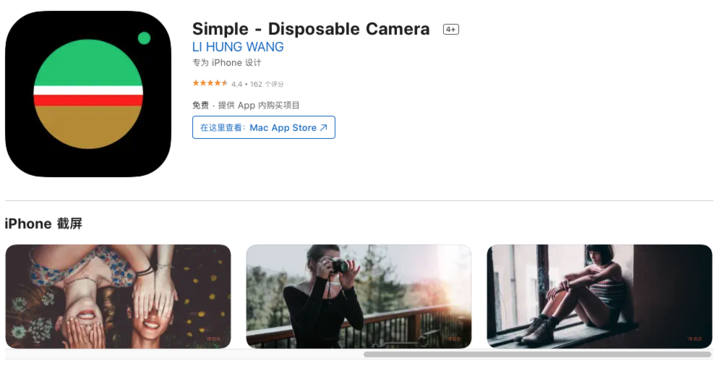Click the Simple Disposable Camera app icon

(x=88, y=94)
